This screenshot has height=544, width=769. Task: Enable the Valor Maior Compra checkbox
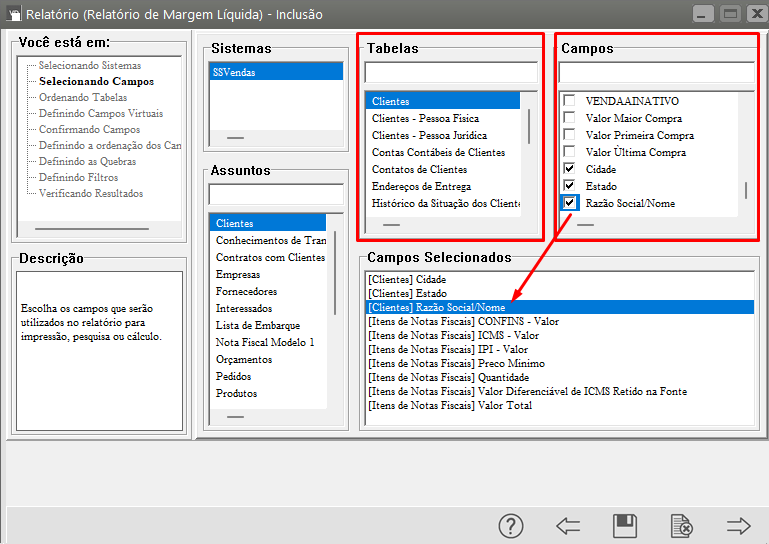tap(570, 118)
